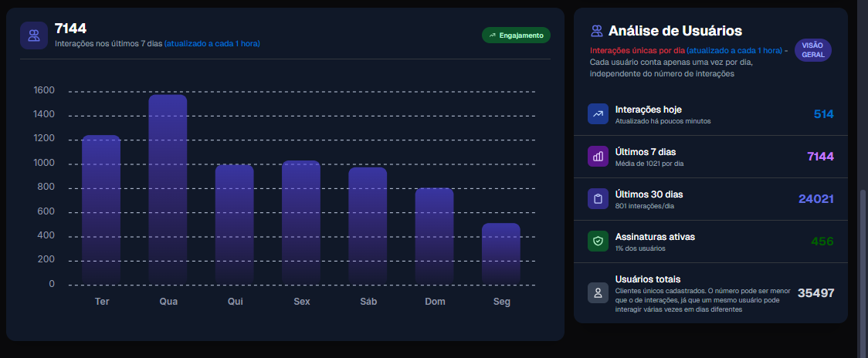Click the Qua bar in the chart
Image resolution: width=868 pixels, height=358 pixels.
pyautogui.click(x=168, y=189)
